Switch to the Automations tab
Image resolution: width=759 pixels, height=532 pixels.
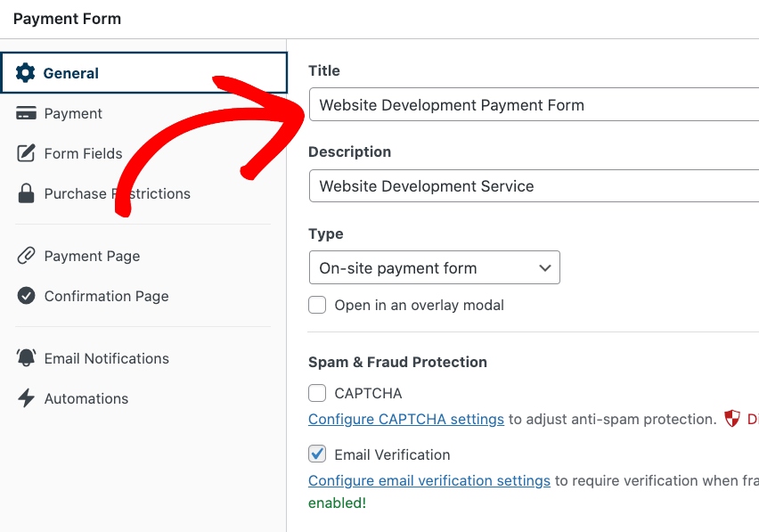point(86,398)
